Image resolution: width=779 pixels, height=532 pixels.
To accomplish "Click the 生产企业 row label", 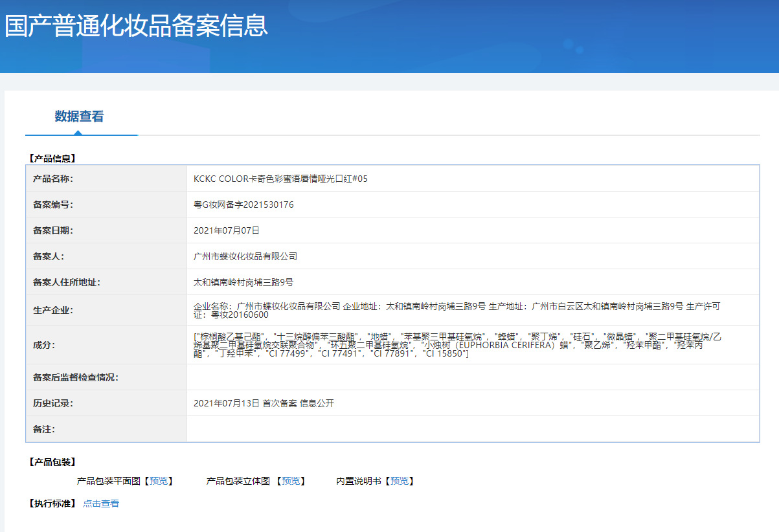I will [53, 310].
